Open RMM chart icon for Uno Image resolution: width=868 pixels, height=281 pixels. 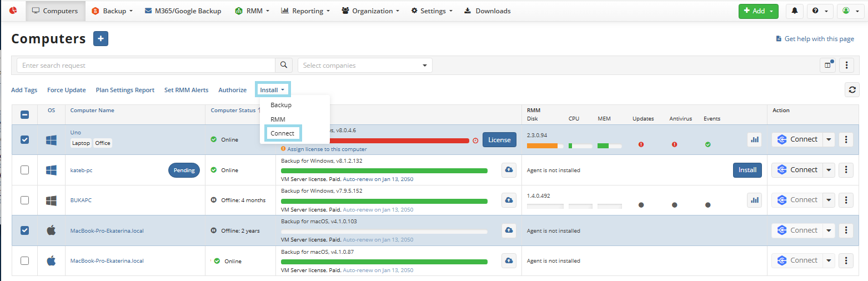(755, 139)
